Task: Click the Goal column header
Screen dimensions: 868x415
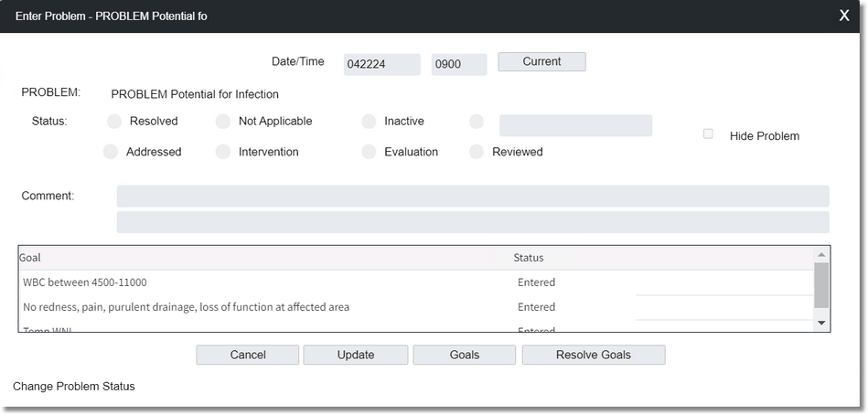Action: tap(30, 258)
